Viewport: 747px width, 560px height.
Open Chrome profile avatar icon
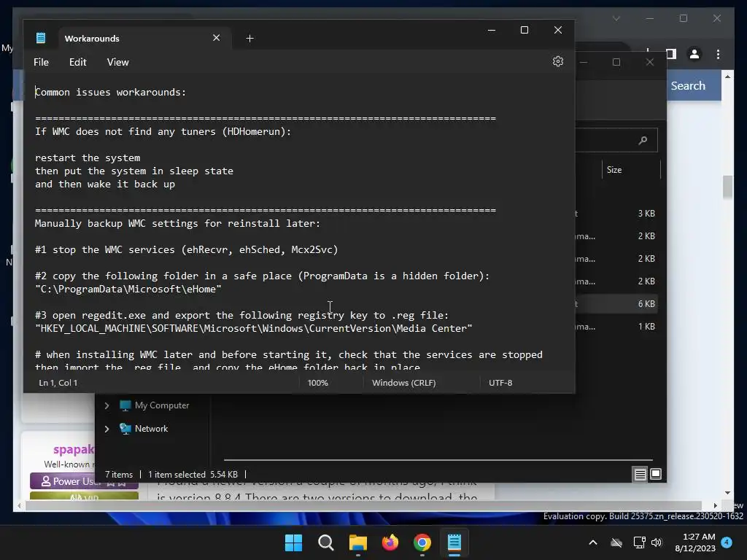[694, 54]
